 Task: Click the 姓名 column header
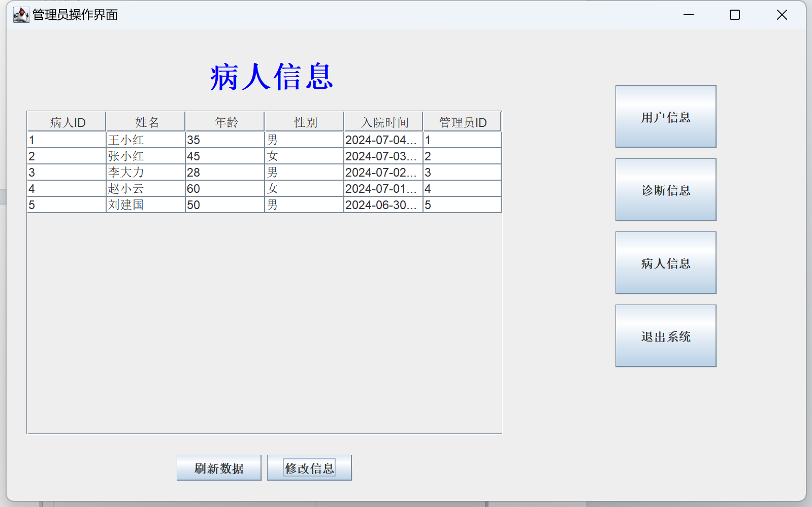(146, 122)
